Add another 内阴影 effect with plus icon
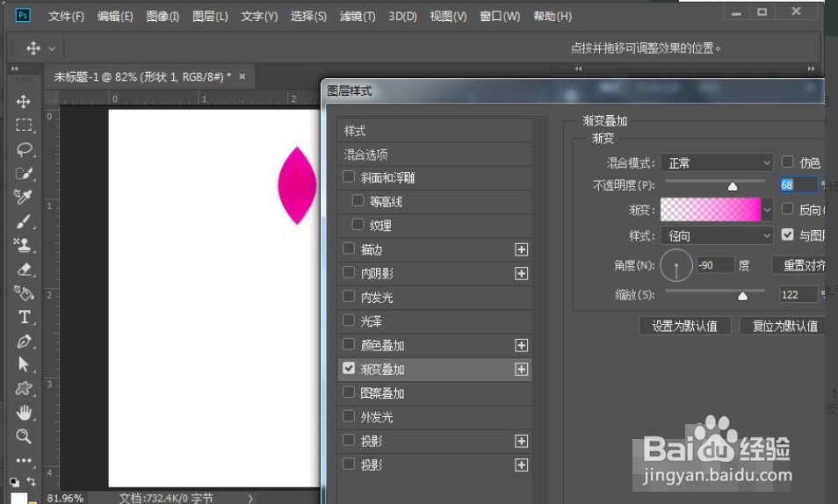This screenshot has height=504, width=838. [521, 274]
